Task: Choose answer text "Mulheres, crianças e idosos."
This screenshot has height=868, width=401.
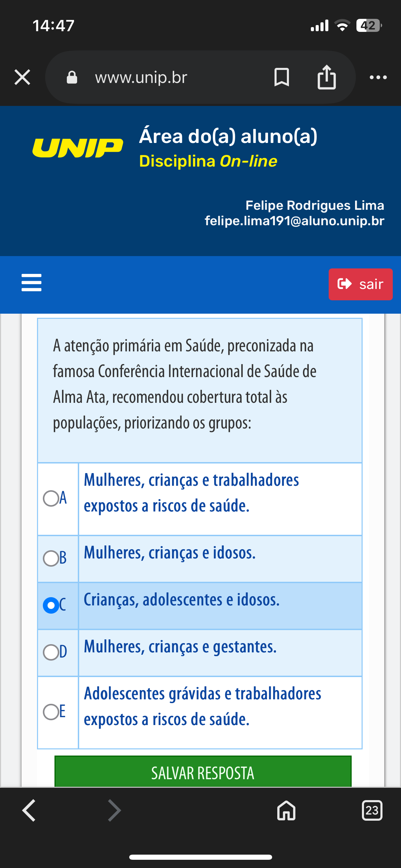Action: [170, 553]
